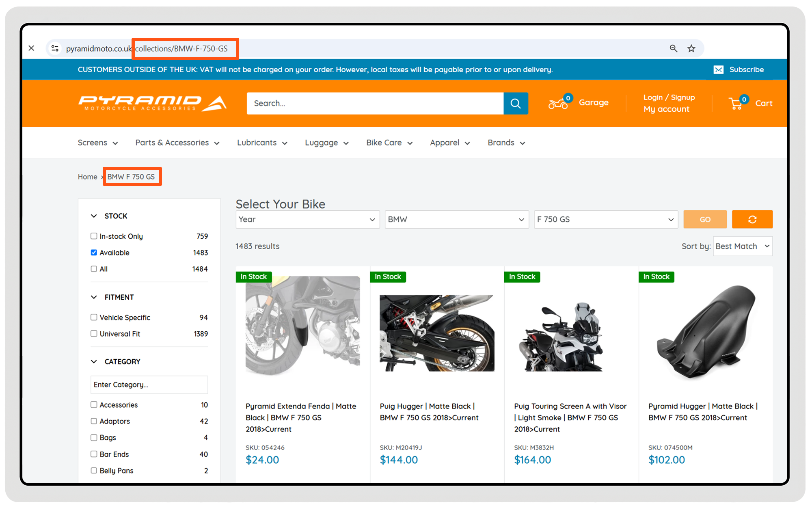Collapse the CATEGORY filter section
Screen dimensions: 812x510
94,361
